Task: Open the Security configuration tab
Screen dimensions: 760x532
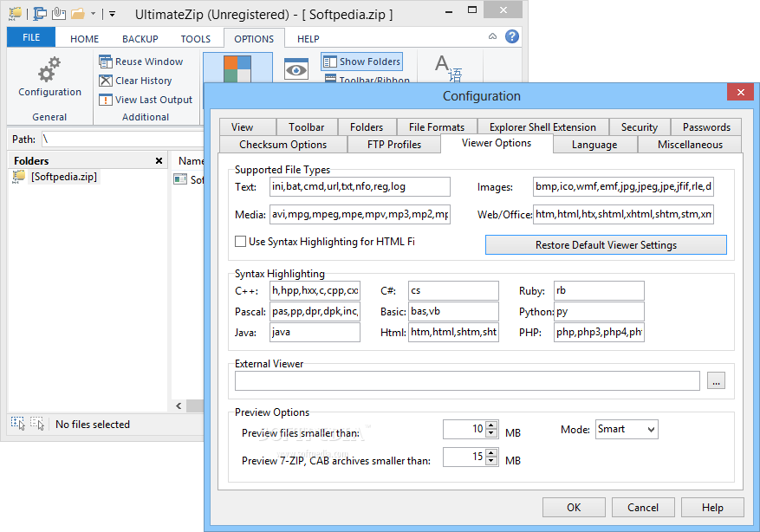Action: pos(640,127)
